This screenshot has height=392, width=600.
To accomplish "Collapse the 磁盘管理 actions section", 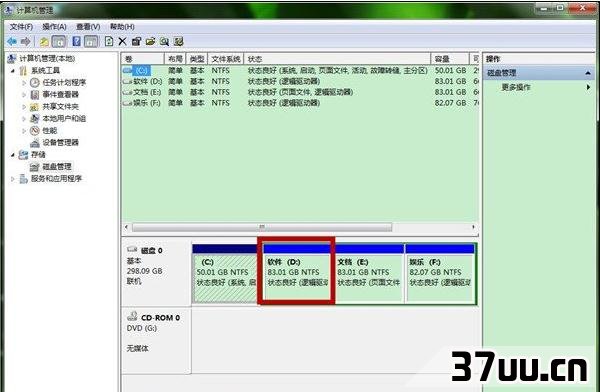I will coord(588,73).
